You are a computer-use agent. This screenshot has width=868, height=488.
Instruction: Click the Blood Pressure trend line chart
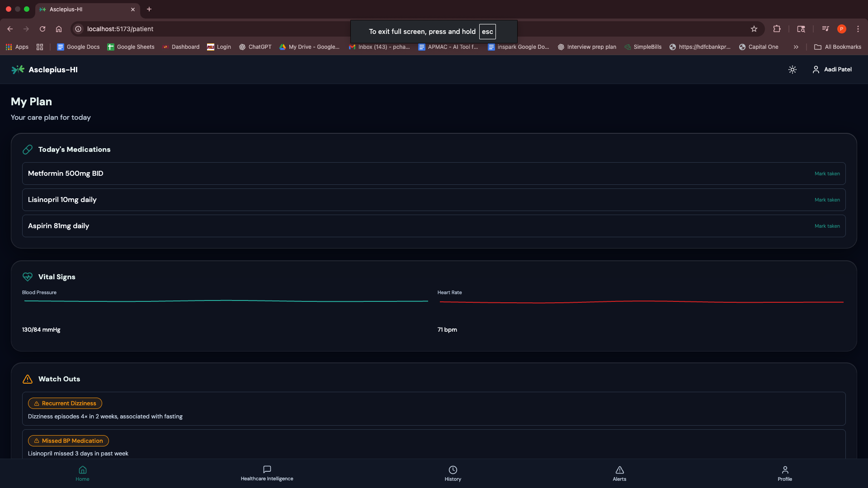[226, 301]
